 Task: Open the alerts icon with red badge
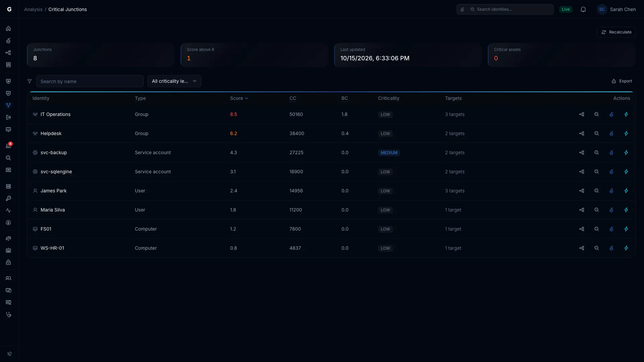click(8, 145)
